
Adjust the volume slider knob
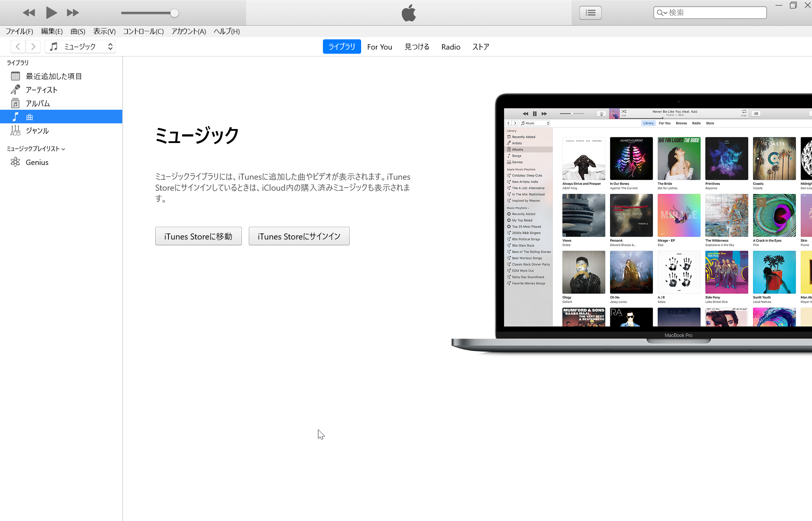[x=174, y=13]
